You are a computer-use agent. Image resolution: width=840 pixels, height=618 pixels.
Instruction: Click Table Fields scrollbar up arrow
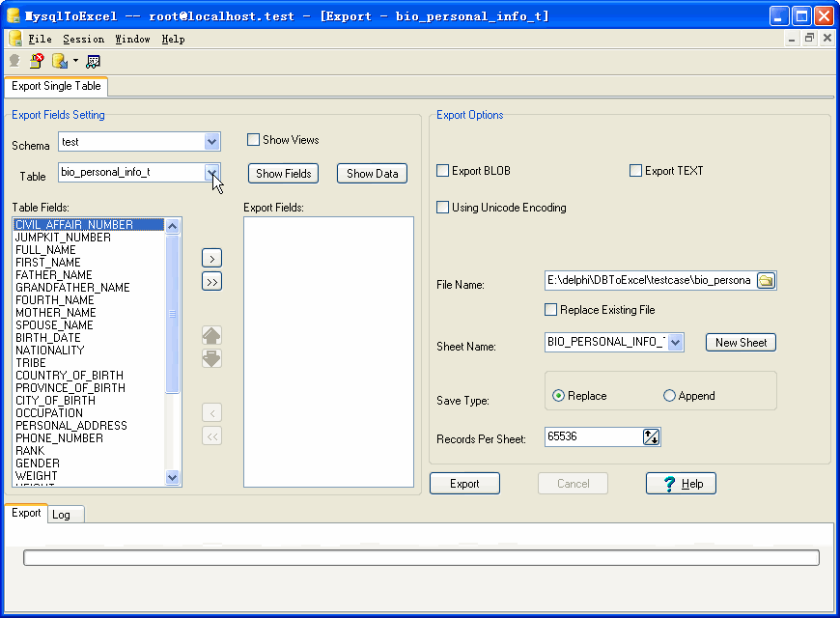point(173,226)
